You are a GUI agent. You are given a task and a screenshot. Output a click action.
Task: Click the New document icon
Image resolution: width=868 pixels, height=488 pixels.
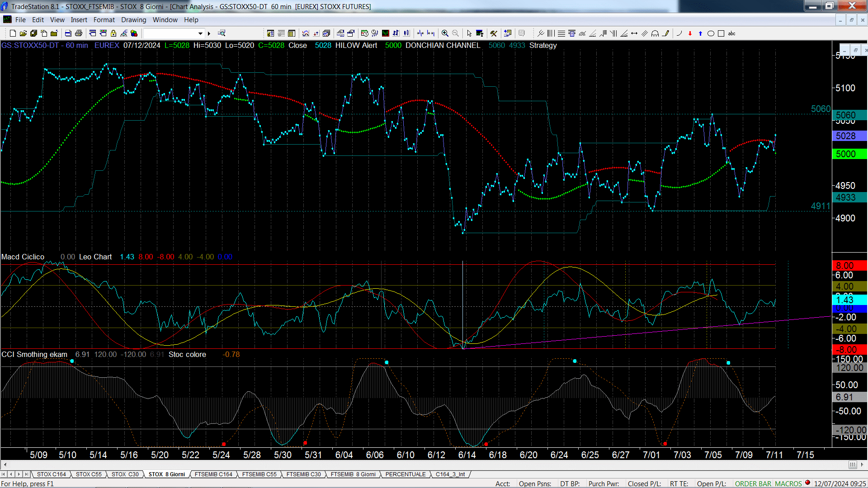pyautogui.click(x=13, y=33)
